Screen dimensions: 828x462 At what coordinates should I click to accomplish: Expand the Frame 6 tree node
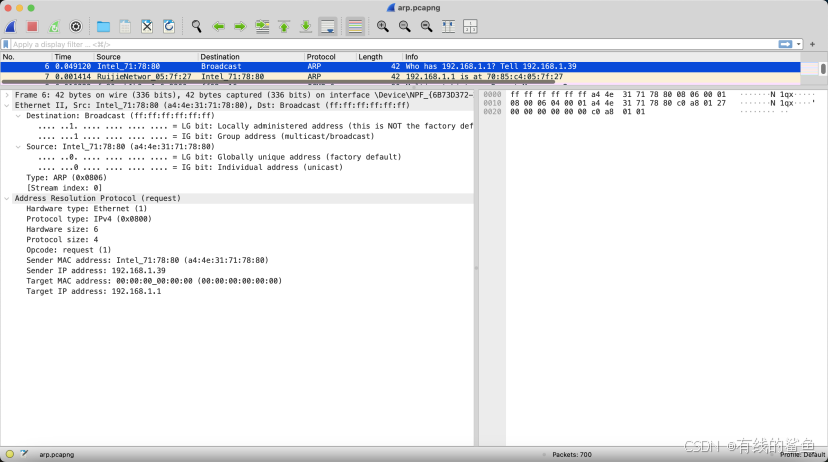(7, 95)
